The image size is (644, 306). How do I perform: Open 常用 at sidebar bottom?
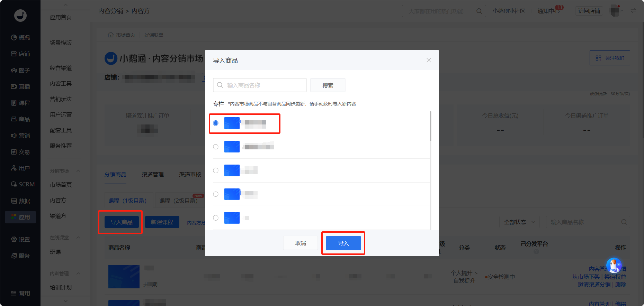coord(20,293)
